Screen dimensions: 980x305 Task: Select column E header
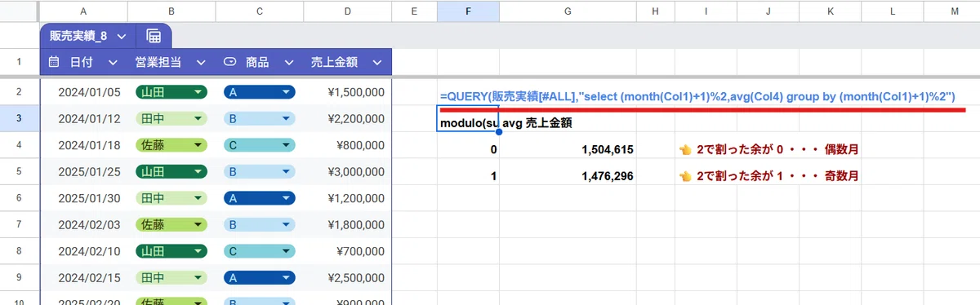click(415, 11)
